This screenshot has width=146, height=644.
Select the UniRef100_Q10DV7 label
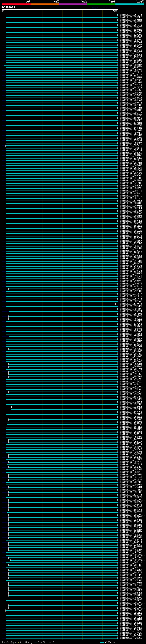[131, 45]
